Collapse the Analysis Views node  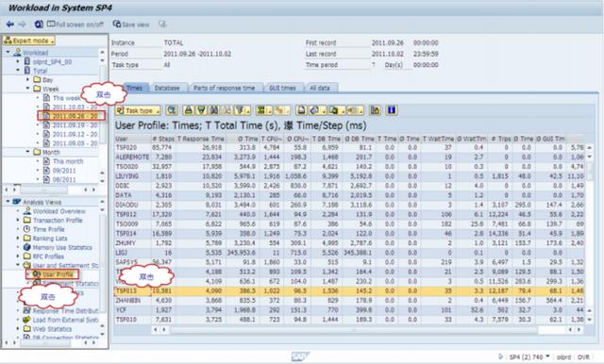[8, 201]
